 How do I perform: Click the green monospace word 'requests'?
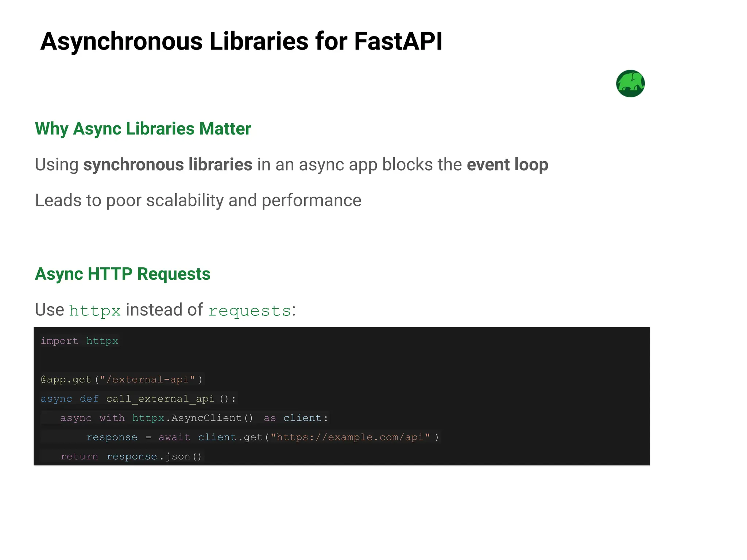coord(250,311)
